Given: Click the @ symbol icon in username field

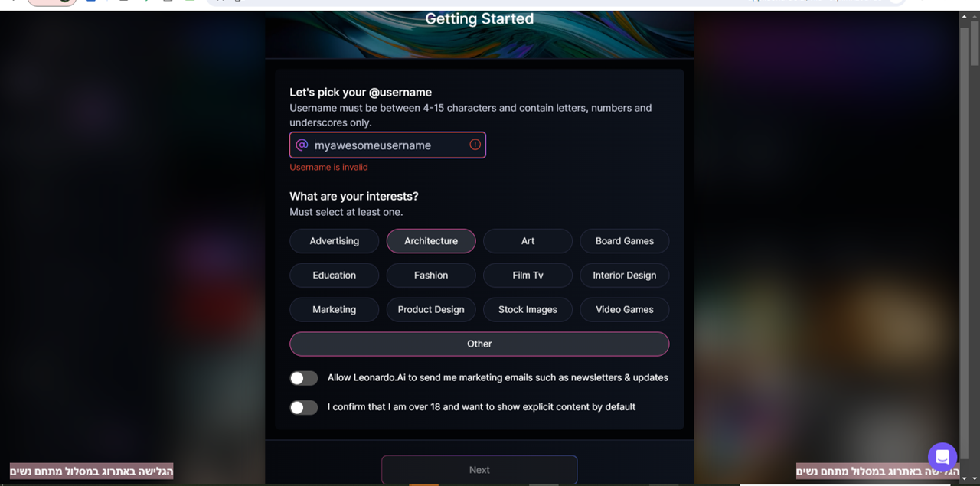Looking at the screenshot, I should [302, 145].
